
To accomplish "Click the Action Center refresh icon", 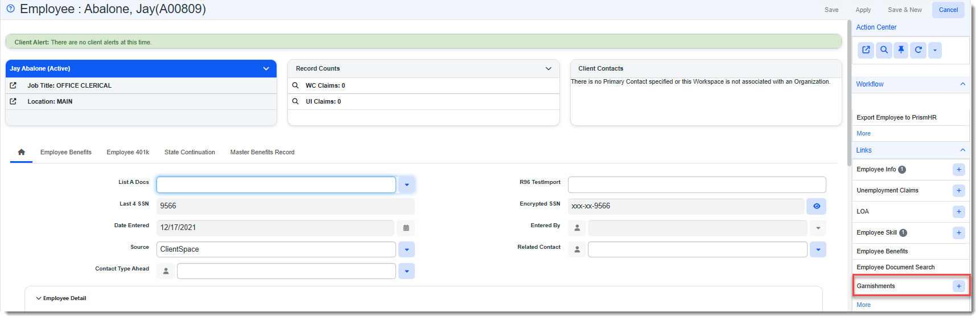I will pyautogui.click(x=918, y=50).
